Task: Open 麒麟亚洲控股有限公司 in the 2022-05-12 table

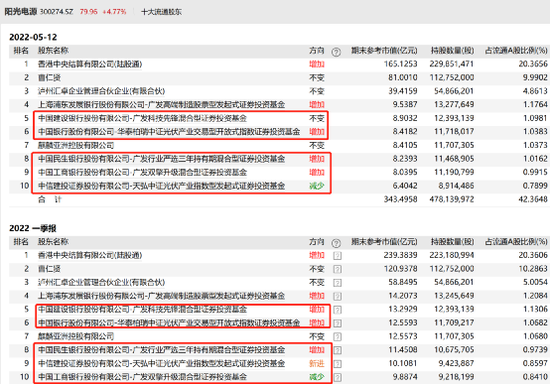Action: coord(76,145)
